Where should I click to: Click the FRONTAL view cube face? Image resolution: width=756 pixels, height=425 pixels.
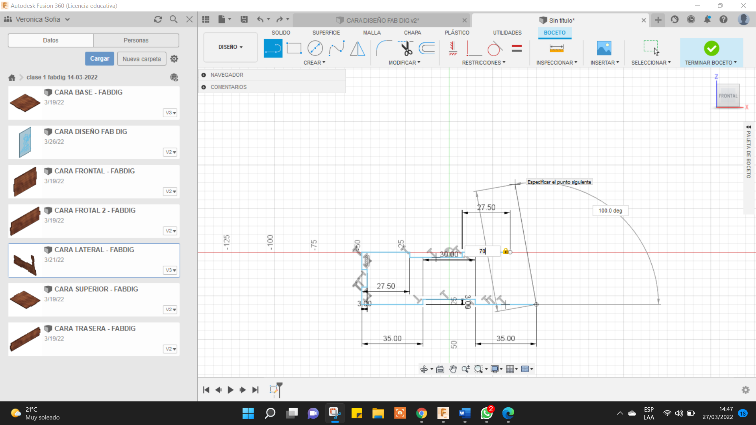tap(728, 96)
